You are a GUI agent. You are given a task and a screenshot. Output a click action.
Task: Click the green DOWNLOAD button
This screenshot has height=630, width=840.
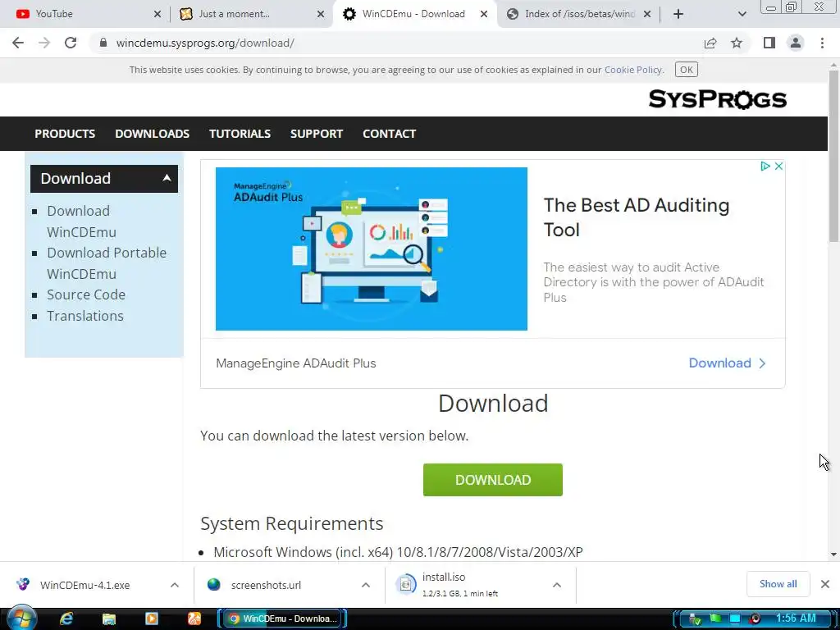click(492, 479)
